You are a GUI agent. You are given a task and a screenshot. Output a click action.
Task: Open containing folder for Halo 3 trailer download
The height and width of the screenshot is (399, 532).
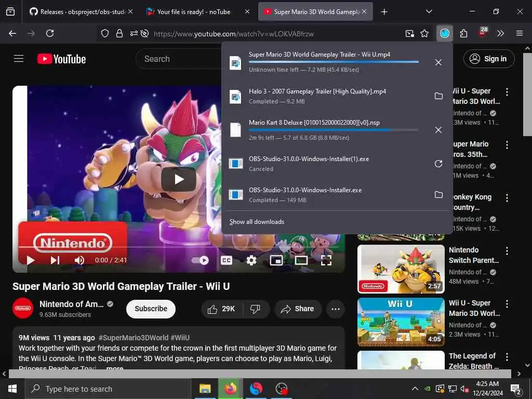(438, 96)
